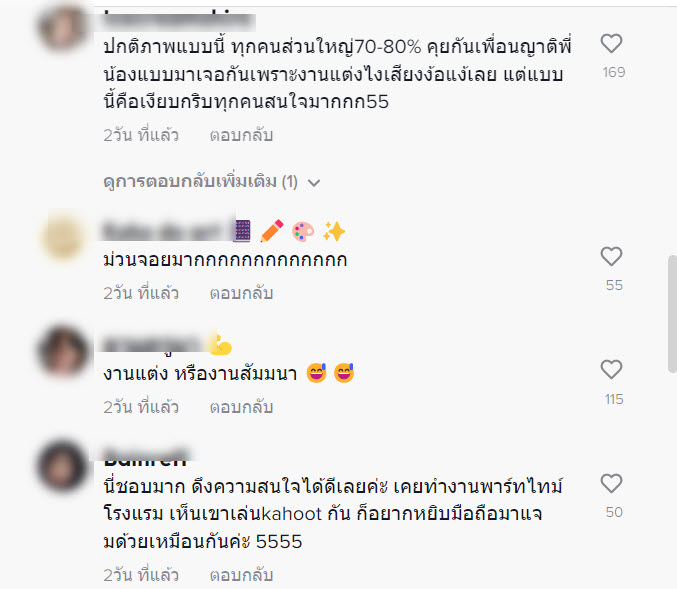Open the blurred username of the top commenter
Viewport: 677px width, 589px height.
(178, 21)
